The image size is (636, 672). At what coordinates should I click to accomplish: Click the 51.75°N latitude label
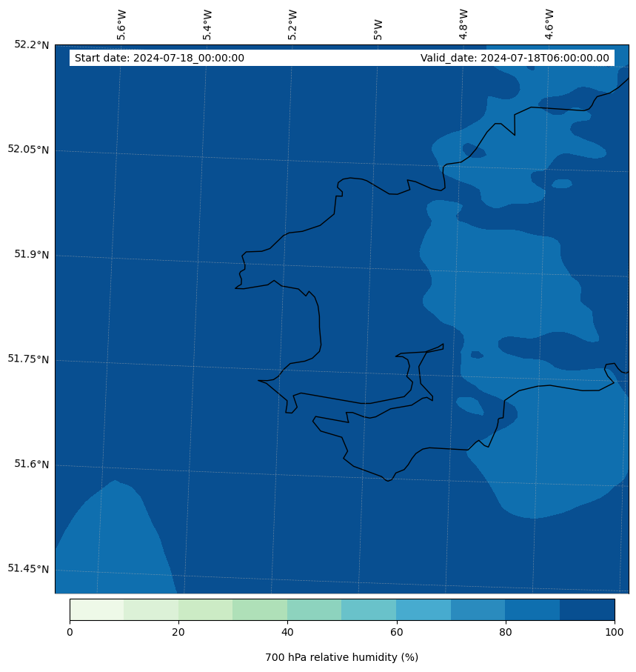pos(28,359)
